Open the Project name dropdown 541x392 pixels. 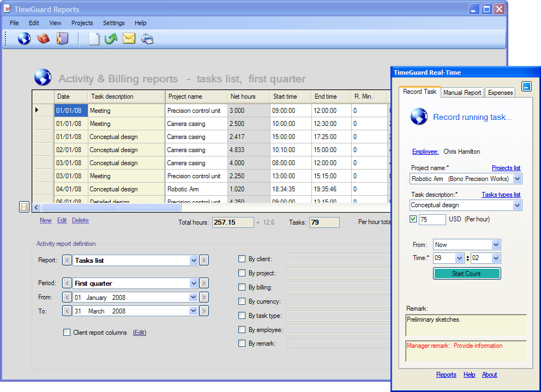click(517, 179)
